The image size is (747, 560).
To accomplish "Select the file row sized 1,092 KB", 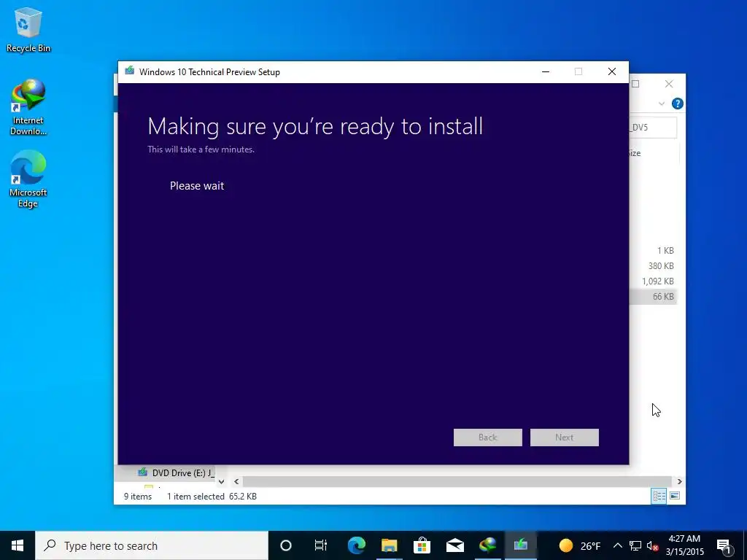I will pos(653,281).
